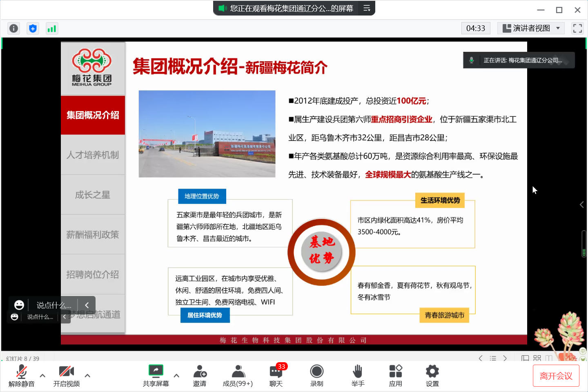Enter full screen mode
Image resolution: width=588 pixels, height=392 pixels.
577,28
